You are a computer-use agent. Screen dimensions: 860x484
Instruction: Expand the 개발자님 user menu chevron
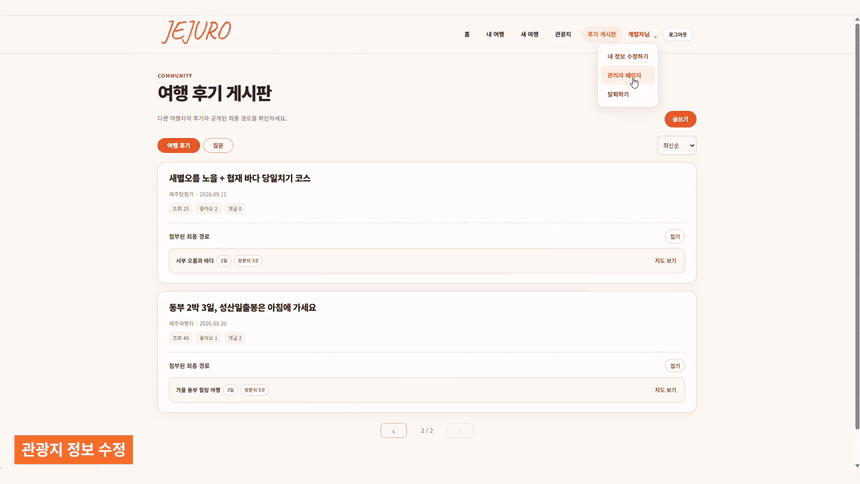(x=655, y=36)
